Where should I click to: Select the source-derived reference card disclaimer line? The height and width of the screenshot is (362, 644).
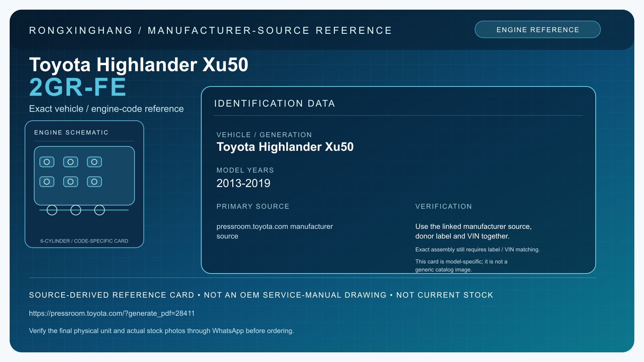tap(261, 295)
